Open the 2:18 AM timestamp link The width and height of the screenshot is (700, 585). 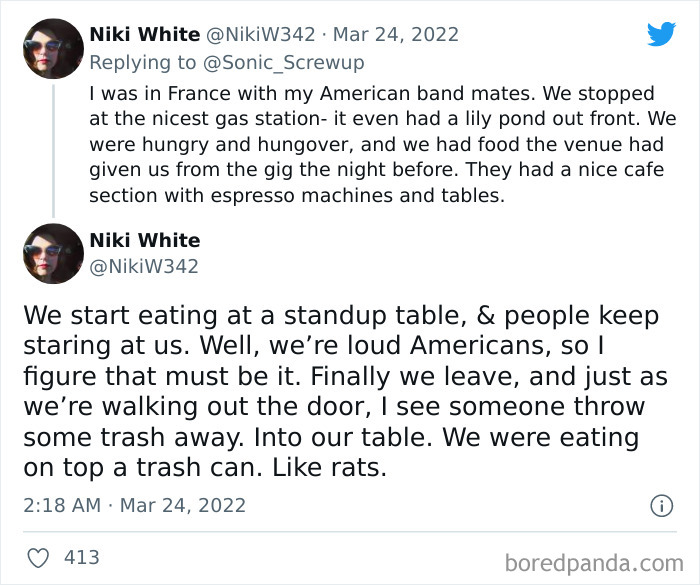coord(62,505)
